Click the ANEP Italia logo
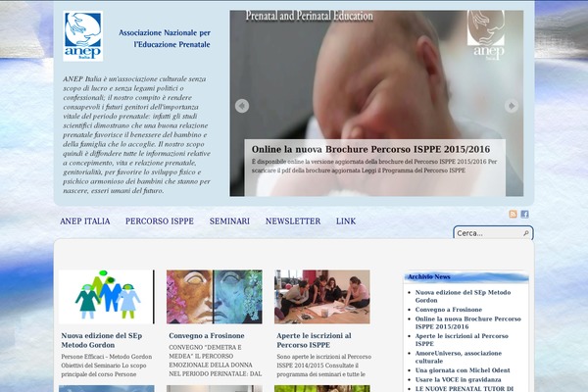Screen dimensions: 588x392 pyautogui.click(x=83, y=36)
